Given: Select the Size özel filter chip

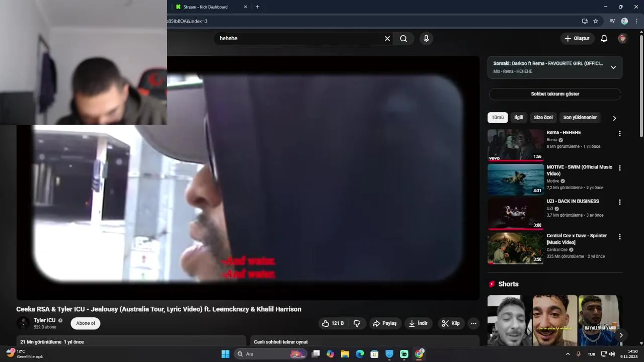Looking at the screenshot, I should 543,118.
